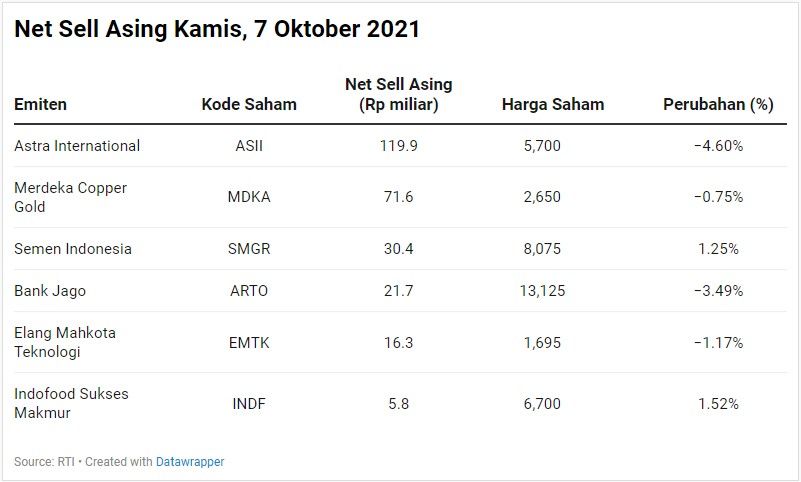801x482 pixels.
Task: Click the Net Sell Asing column header
Action: click(x=398, y=94)
